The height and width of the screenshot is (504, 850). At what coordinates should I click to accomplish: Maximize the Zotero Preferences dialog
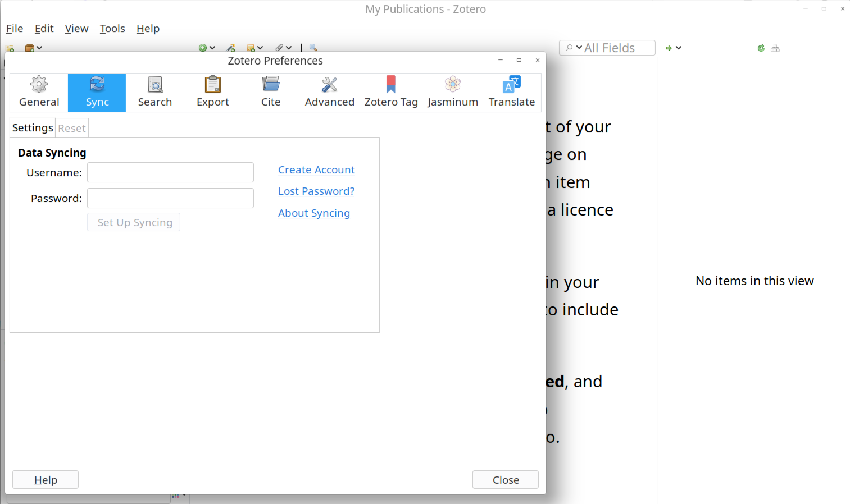(x=519, y=61)
